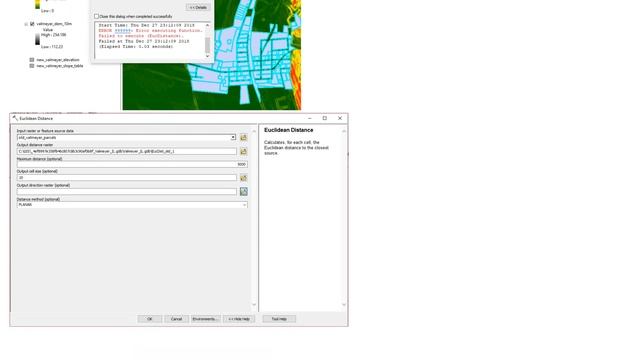640x360 pixels.
Task: Click parameter panel scroll down arrow
Action: 254,304
